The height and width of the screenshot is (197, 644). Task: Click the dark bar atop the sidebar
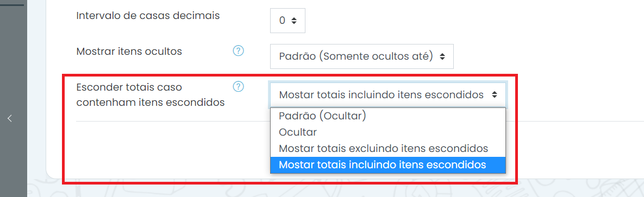[x=12, y=5]
